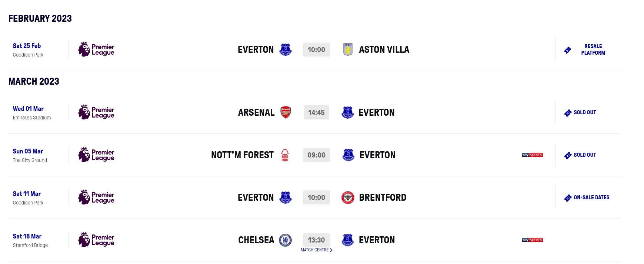Viewport: 644px width, 264px height.
Task: Click the Aston Villa club crest
Action: point(348,50)
